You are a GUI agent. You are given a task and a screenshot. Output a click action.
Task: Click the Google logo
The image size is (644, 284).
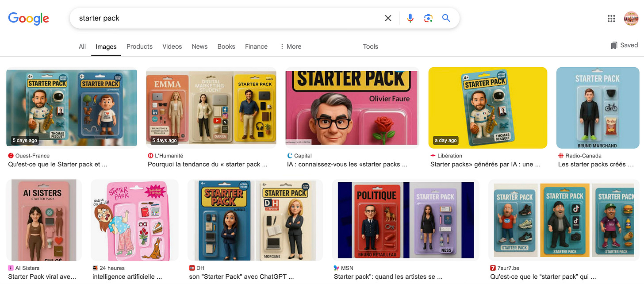point(29,18)
